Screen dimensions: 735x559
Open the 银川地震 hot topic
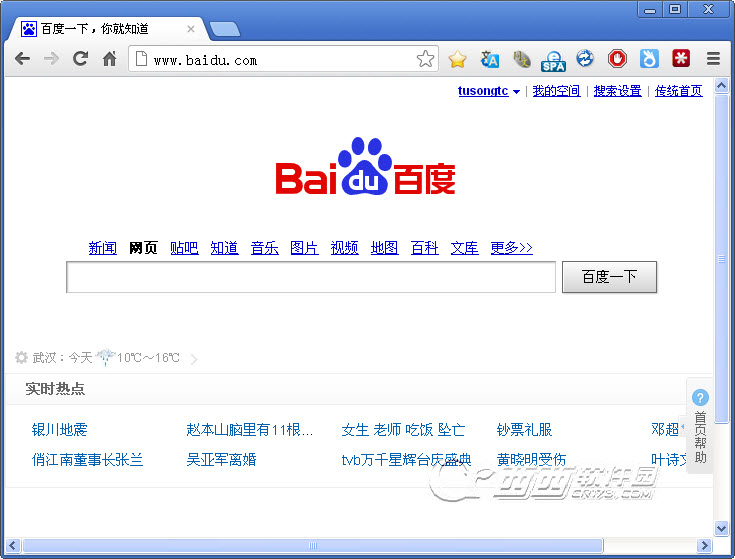click(60, 429)
